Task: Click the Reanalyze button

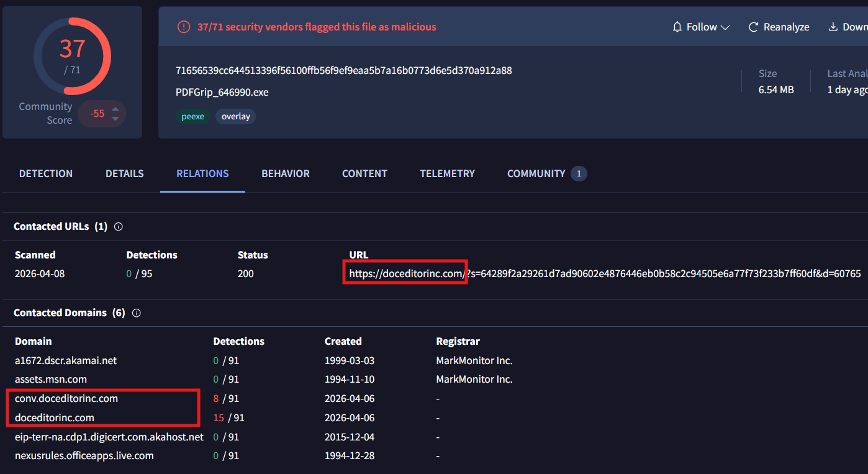Action: point(779,27)
